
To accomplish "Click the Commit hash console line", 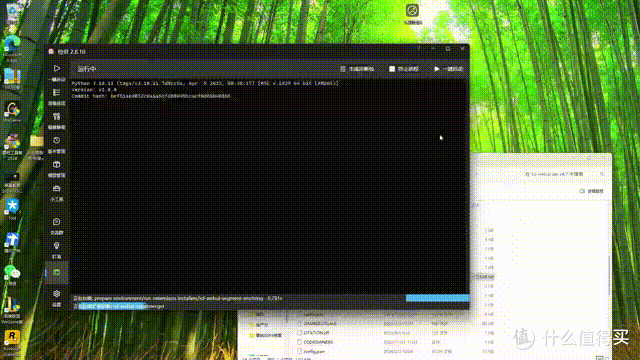I will [x=151, y=96].
